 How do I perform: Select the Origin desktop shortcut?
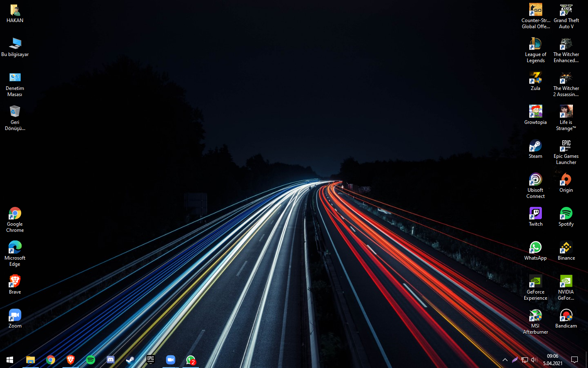[x=566, y=183]
